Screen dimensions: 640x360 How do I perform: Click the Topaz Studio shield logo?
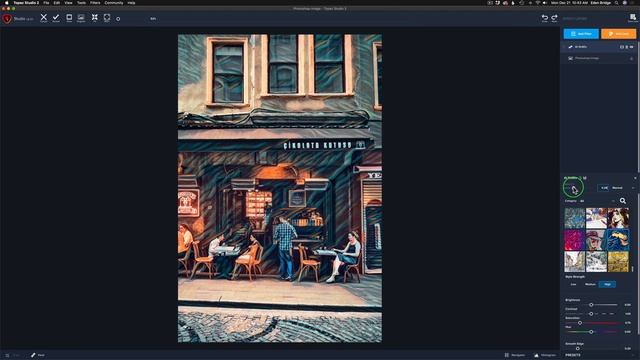pyautogui.click(x=7, y=19)
